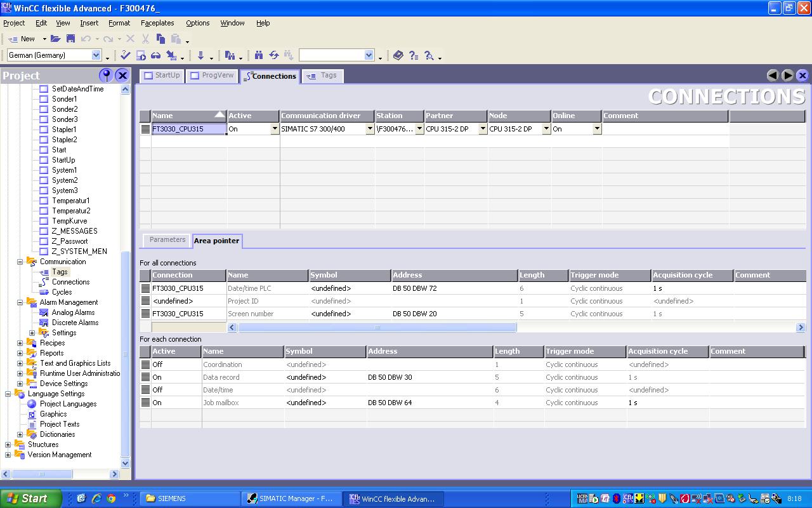Open the empty search combo box
Screen dimensions: 812x508
(369, 55)
